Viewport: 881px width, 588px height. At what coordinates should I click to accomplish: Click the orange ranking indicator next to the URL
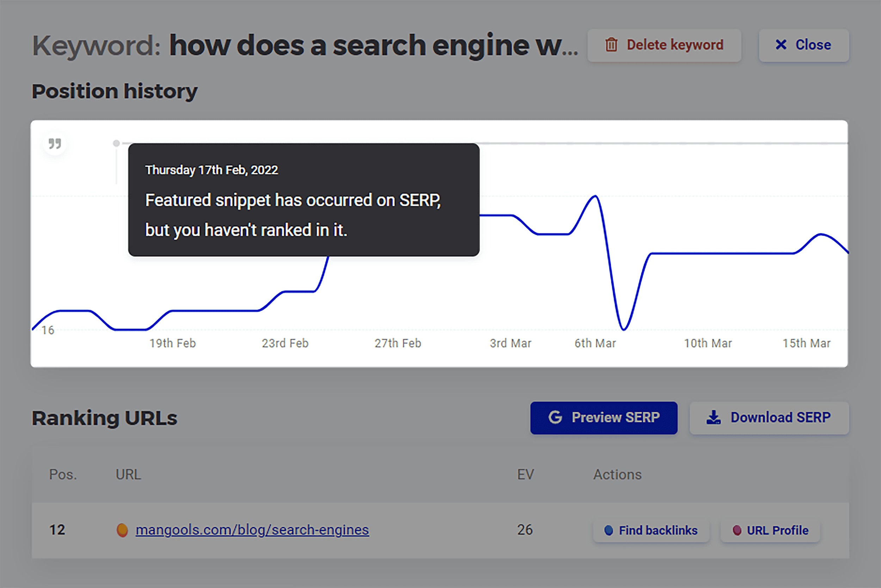[122, 530]
